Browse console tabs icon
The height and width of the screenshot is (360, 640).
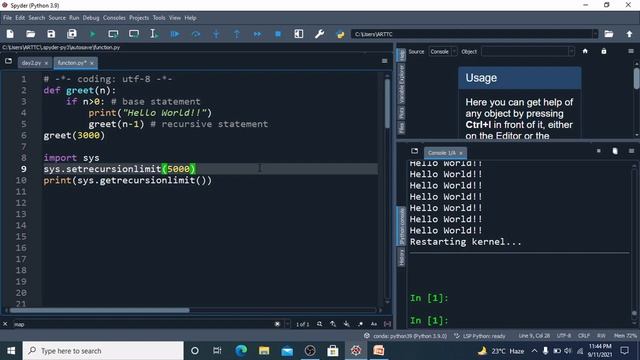414,151
